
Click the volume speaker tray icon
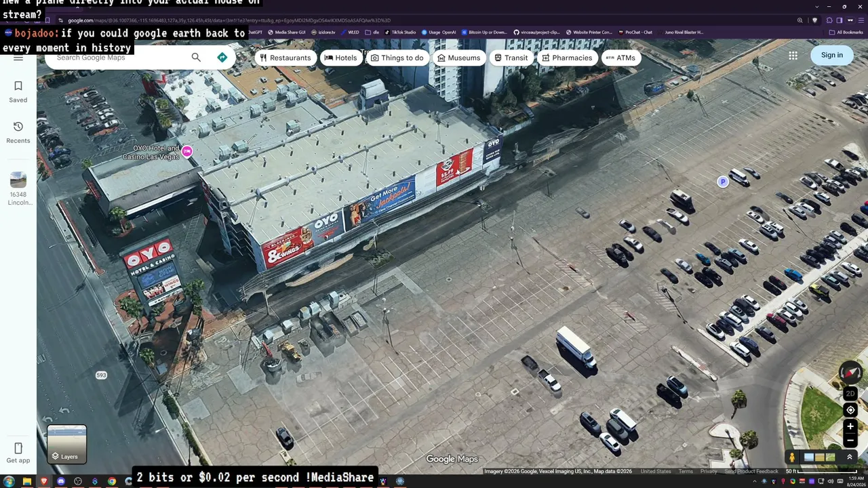click(x=831, y=481)
